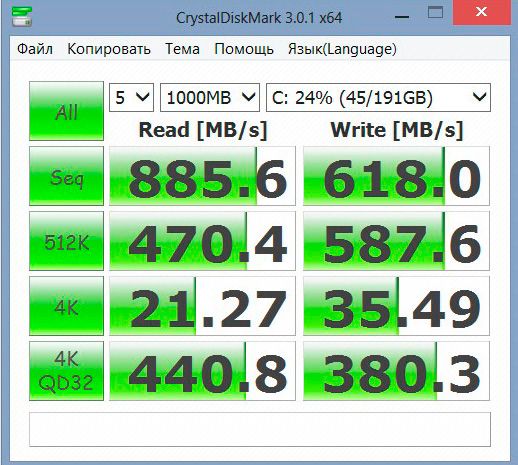The image size is (518, 465).
Task: Click the 4K QD32 read result 440.8
Action: (x=202, y=371)
